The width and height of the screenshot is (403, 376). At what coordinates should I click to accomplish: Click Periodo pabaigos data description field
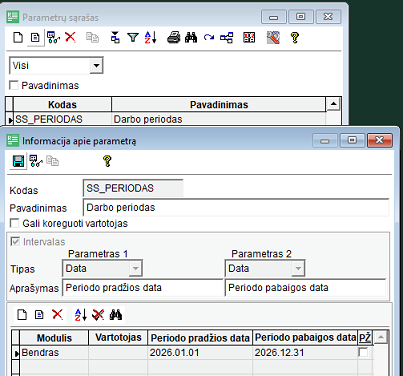pyautogui.click(x=305, y=288)
